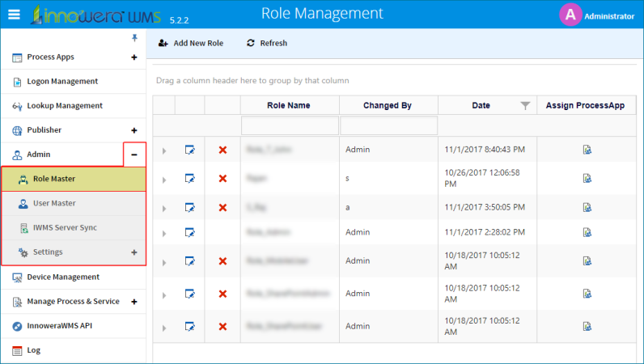Open Device Management
This screenshot has width=644, height=364.
63,277
